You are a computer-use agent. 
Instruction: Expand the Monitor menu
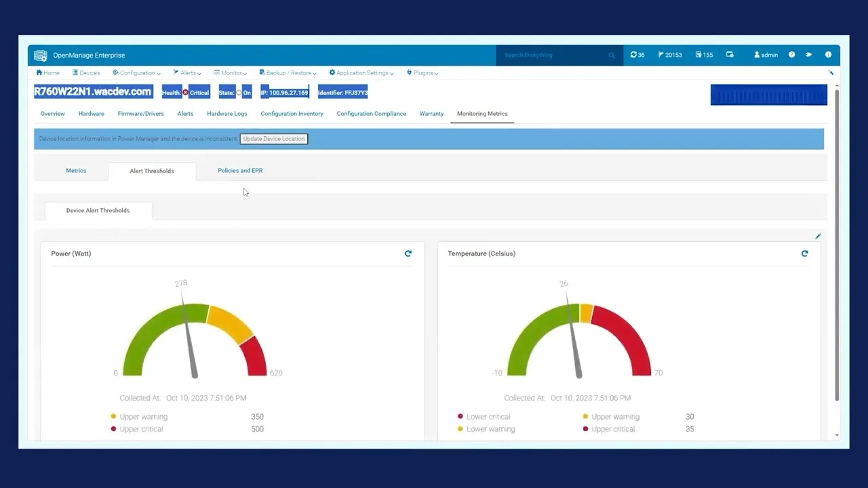[230, 73]
